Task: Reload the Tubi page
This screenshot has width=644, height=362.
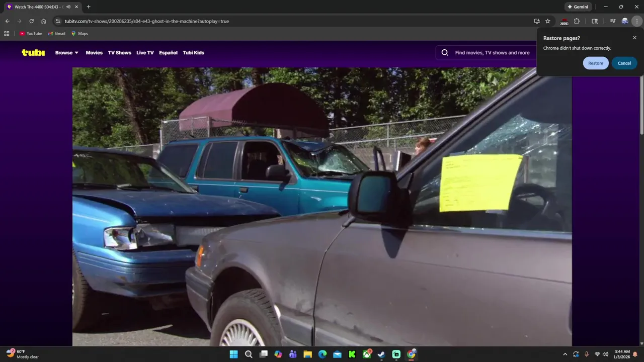Action: tap(31, 21)
